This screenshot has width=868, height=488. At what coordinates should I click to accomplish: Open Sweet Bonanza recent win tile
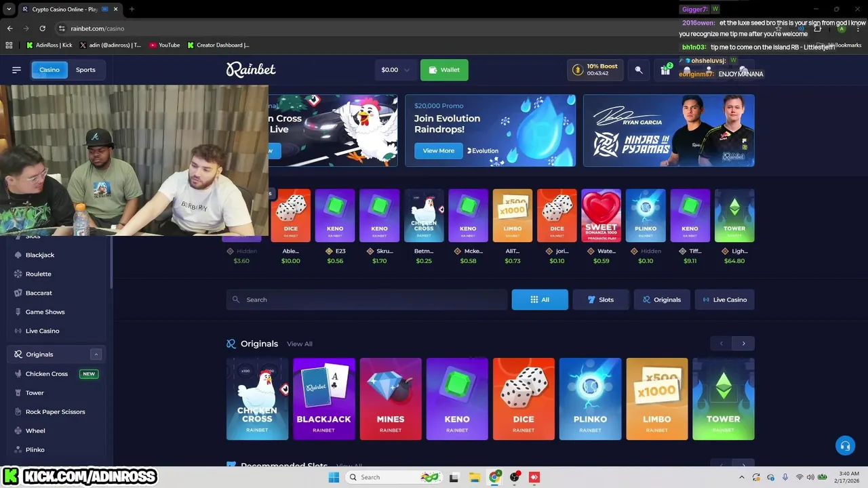pos(601,216)
